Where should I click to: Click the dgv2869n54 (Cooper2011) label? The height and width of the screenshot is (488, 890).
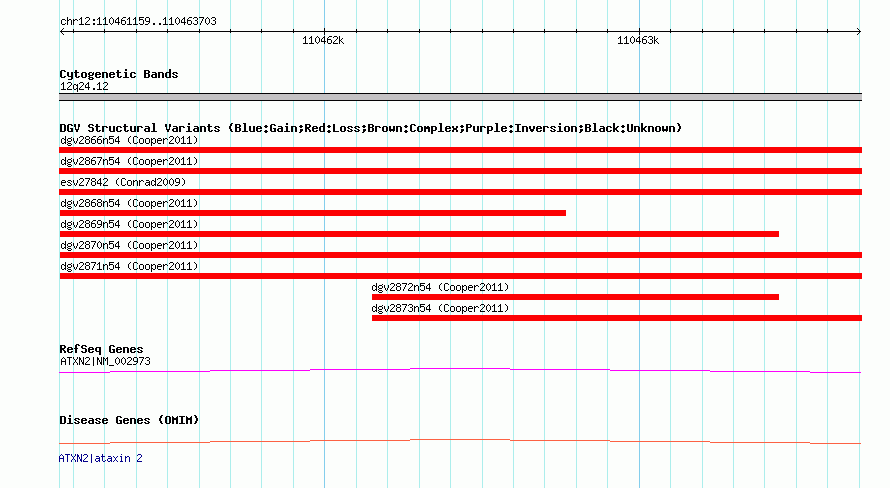click(x=129, y=224)
